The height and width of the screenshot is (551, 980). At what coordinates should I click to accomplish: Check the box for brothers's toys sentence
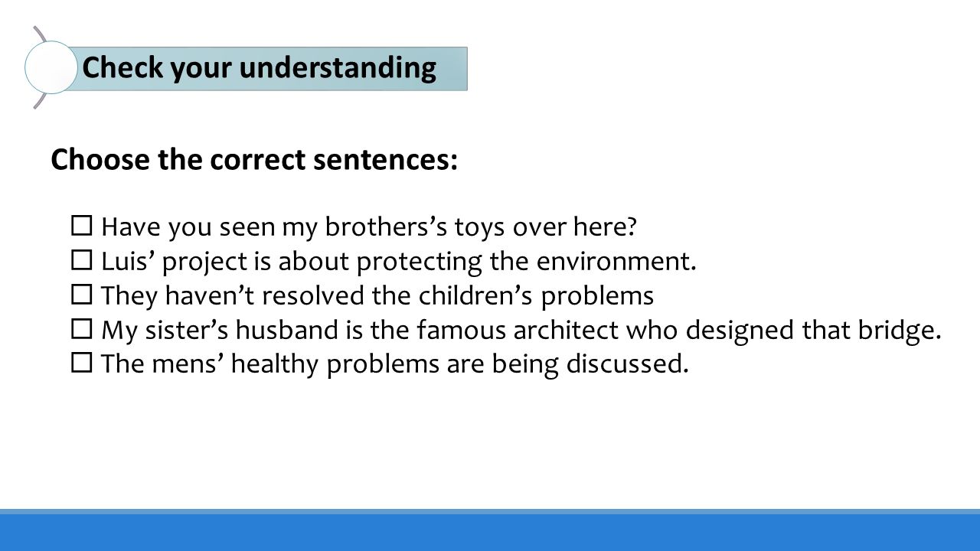[x=83, y=227]
